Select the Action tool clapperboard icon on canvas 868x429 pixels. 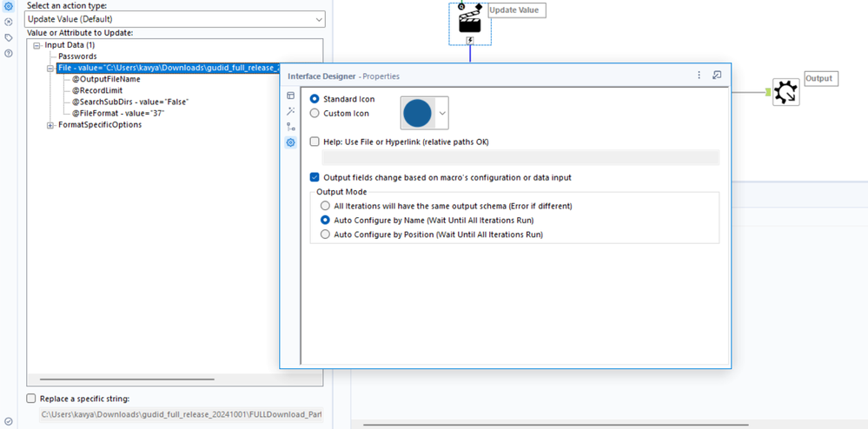tap(470, 22)
